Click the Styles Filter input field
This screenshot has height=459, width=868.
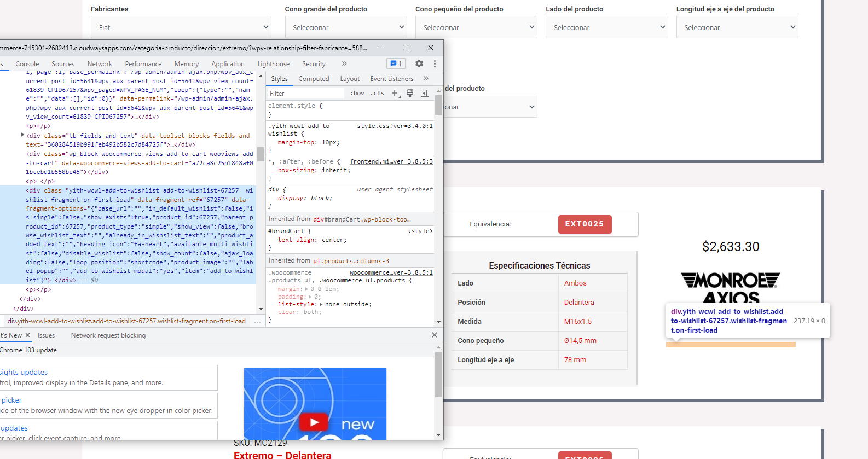coord(305,93)
